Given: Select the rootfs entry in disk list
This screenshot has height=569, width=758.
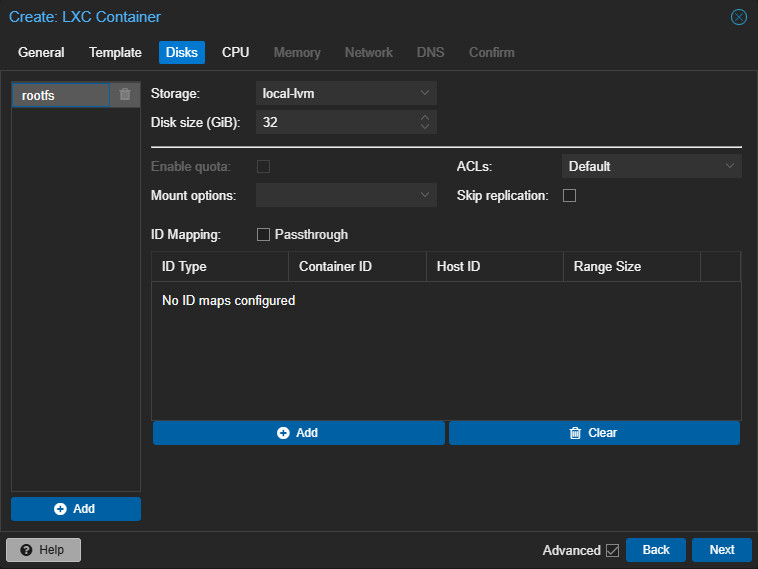Looking at the screenshot, I should [61, 95].
